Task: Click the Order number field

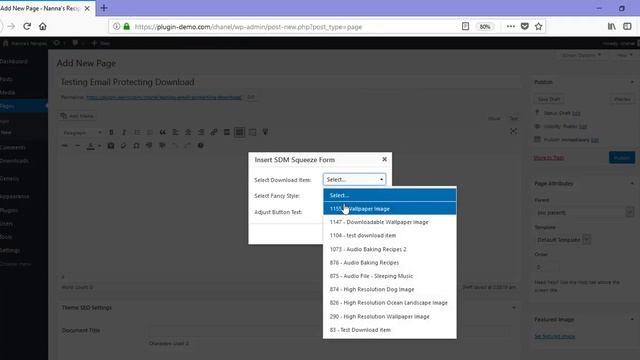Action: [x=546, y=267]
